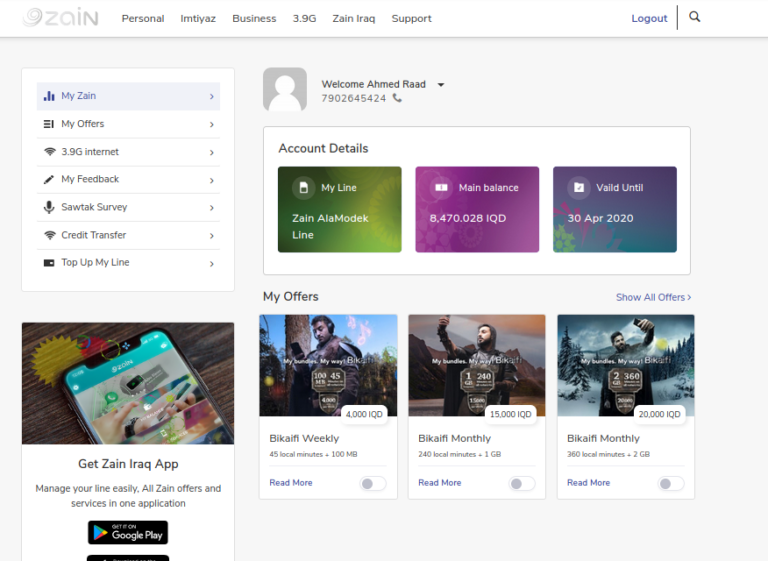Click the Credit Transfer wifi icon
Screen dimensions: 768x561
click(x=49, y=235)
